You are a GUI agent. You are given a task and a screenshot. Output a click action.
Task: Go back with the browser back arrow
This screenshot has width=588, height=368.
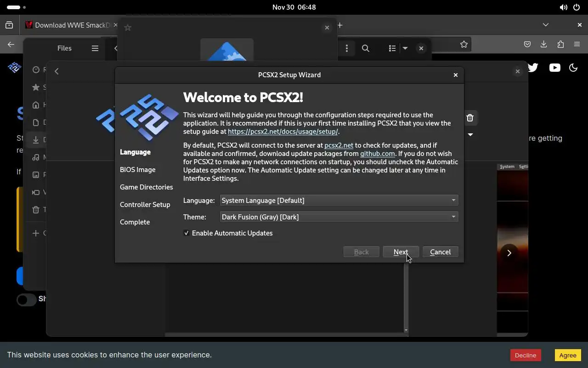point(11,45)
